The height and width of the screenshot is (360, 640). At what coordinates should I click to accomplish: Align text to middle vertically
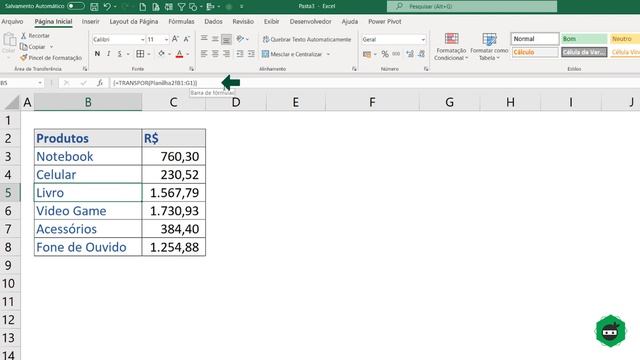click(x=215, y=39)
